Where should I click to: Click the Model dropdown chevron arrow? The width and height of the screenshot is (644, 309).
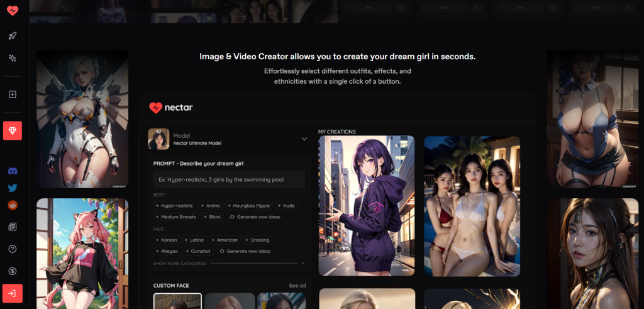304,139
